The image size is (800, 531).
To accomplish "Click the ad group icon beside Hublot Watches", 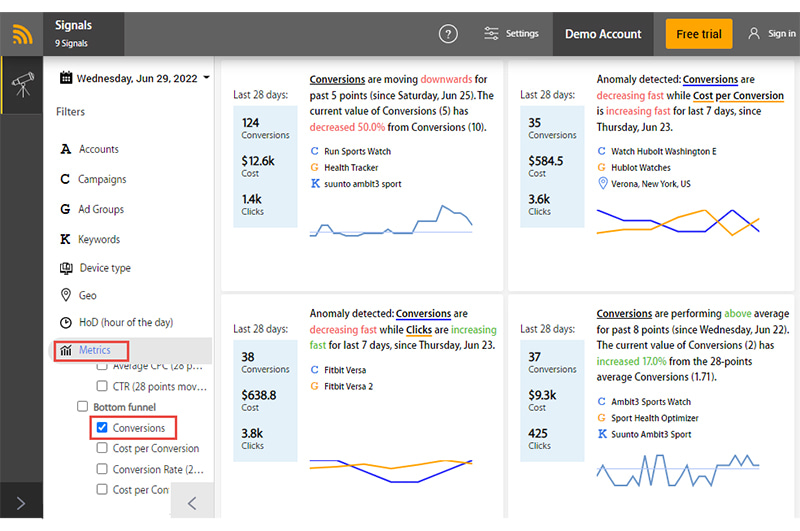I will (x=602, y=167).
